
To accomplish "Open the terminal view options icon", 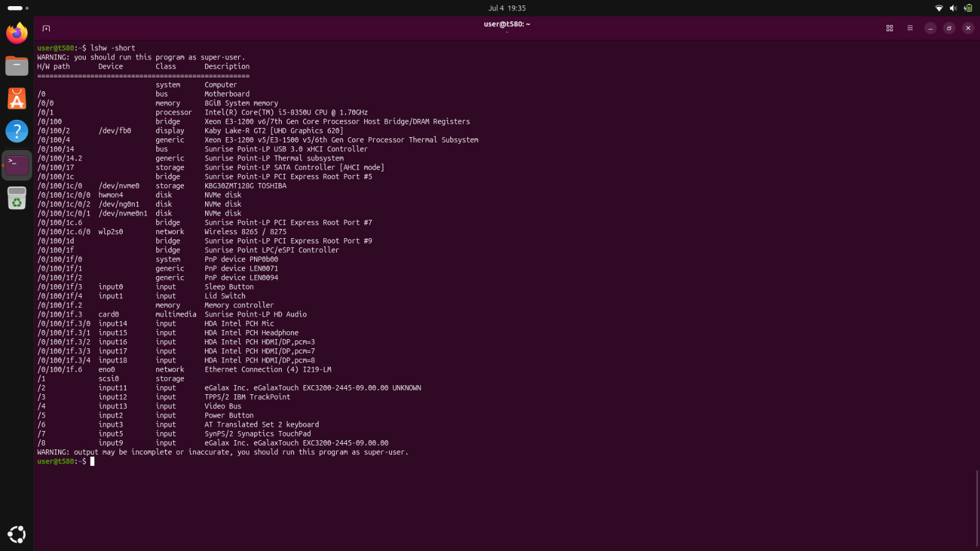I will coord(889,28).
